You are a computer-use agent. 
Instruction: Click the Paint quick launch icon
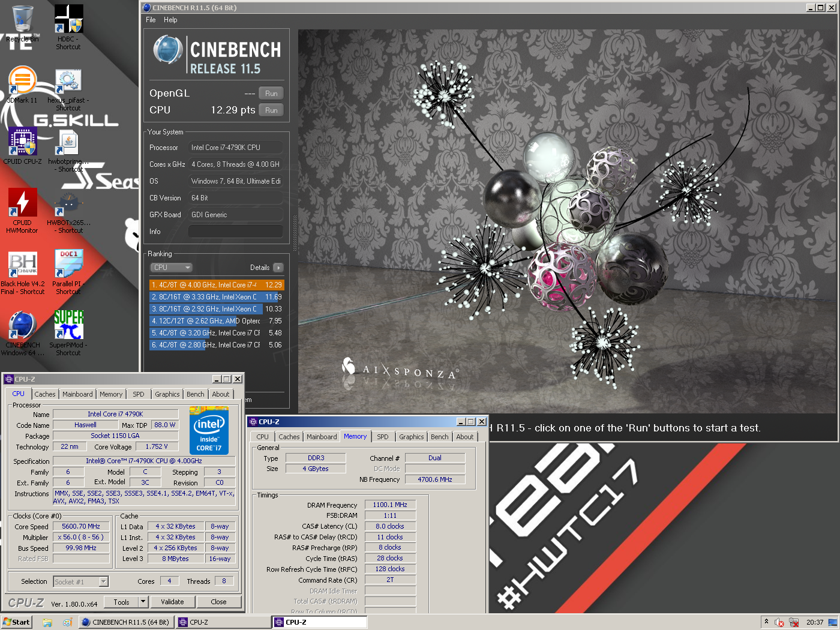[x=67, y=622]
